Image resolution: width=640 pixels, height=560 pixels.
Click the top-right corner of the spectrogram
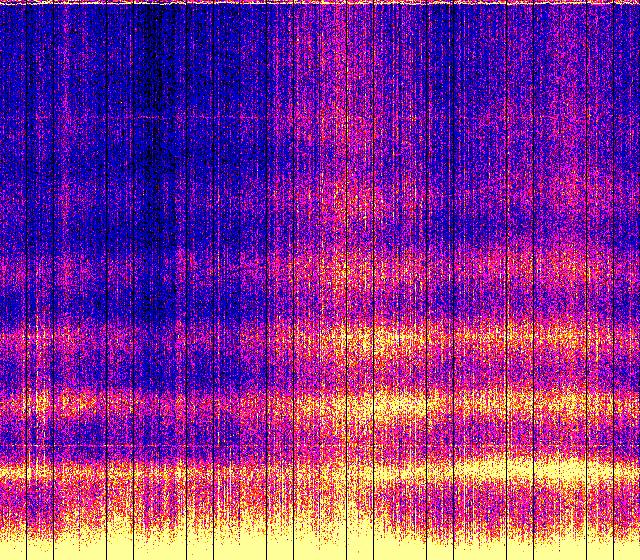coord(636,3)
